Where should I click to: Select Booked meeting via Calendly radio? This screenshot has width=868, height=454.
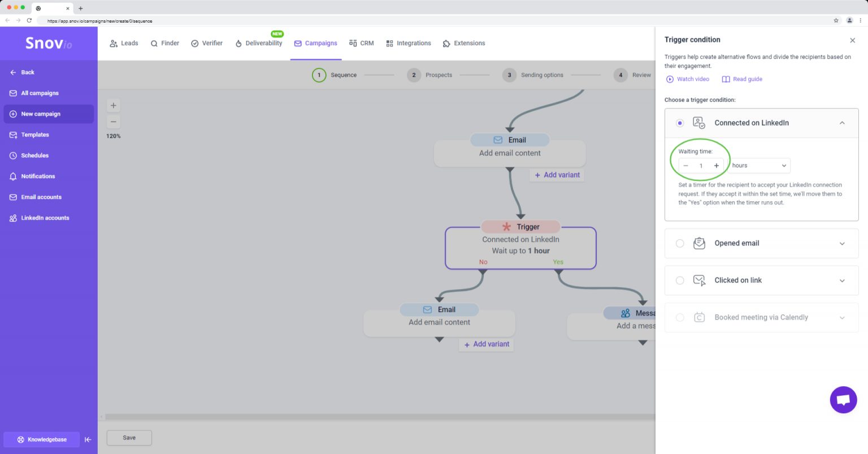coord(680,317)
